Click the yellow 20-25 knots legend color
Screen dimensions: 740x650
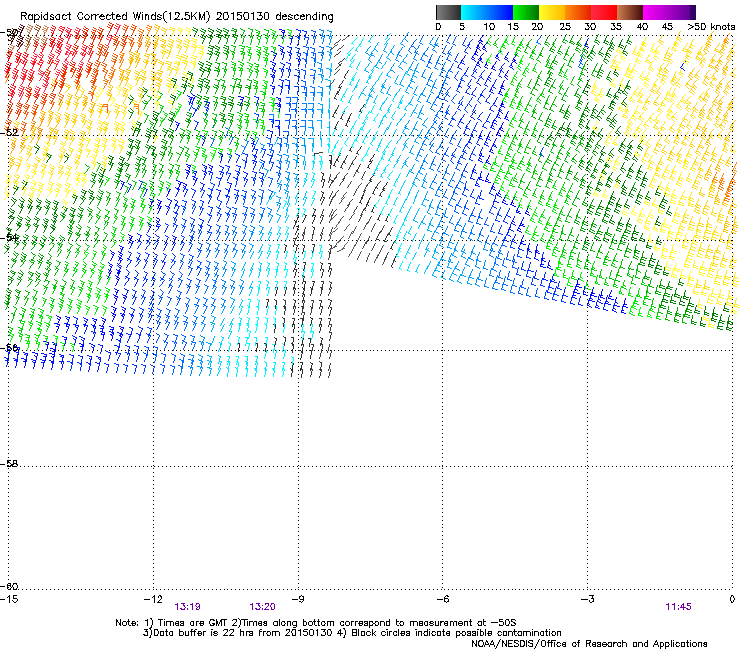click(552, 12)
